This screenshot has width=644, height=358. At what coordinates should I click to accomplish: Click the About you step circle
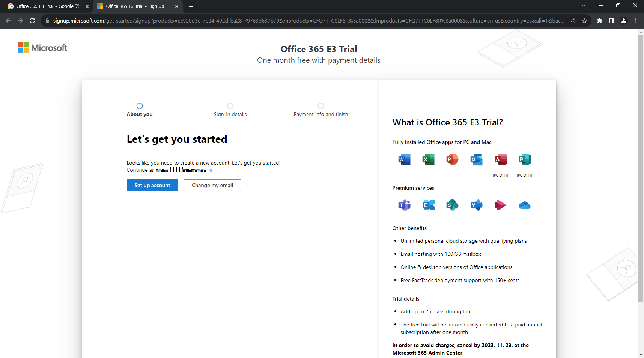[140, 106]
